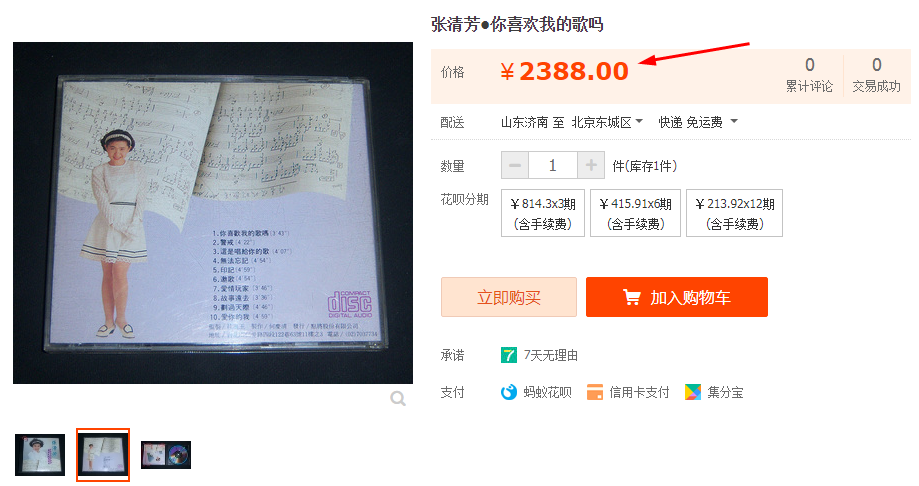919x486 pixels.
Task: Open the 累计评论 review count
Action: [809, 75]
